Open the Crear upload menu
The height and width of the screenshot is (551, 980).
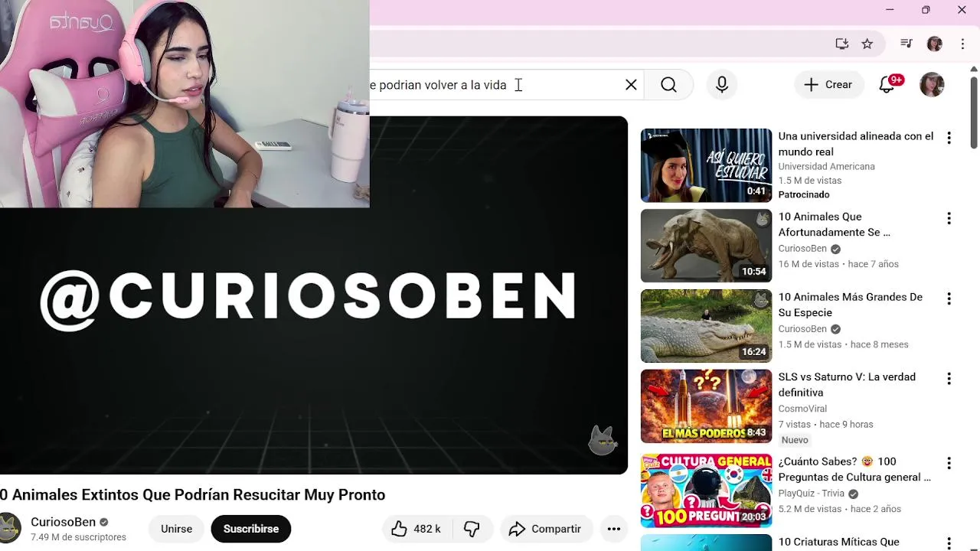tap(828, 85)
